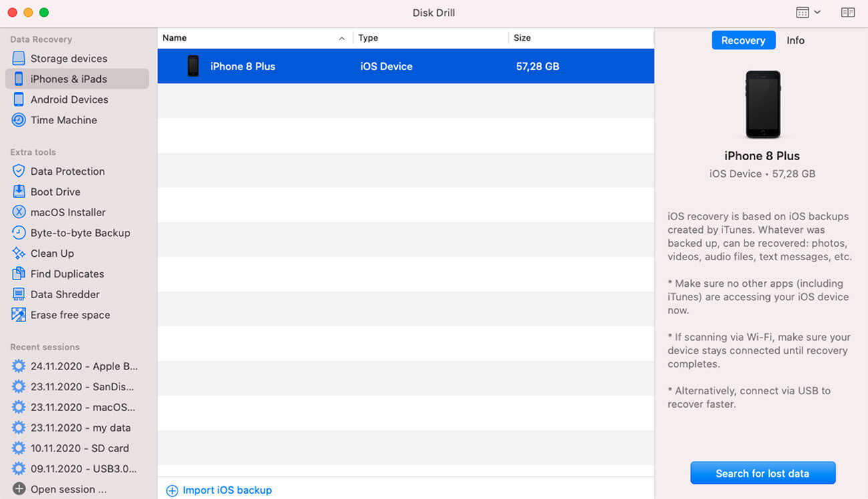Viewport: 868px width, 499px height.
Task: Sort by the Size column header
Action: click(x=581, y=38)
